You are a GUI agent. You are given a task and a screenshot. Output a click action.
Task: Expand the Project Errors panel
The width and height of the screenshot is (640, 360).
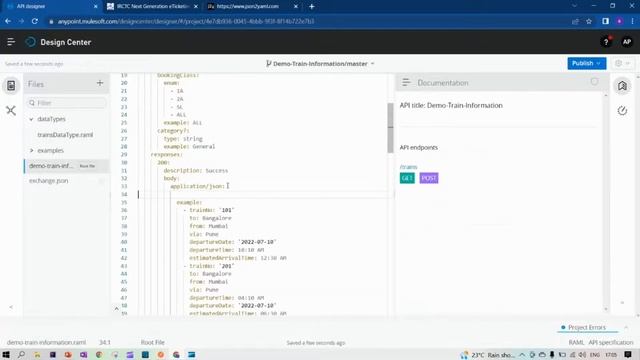pyautogui.click(x=626, y=327)
